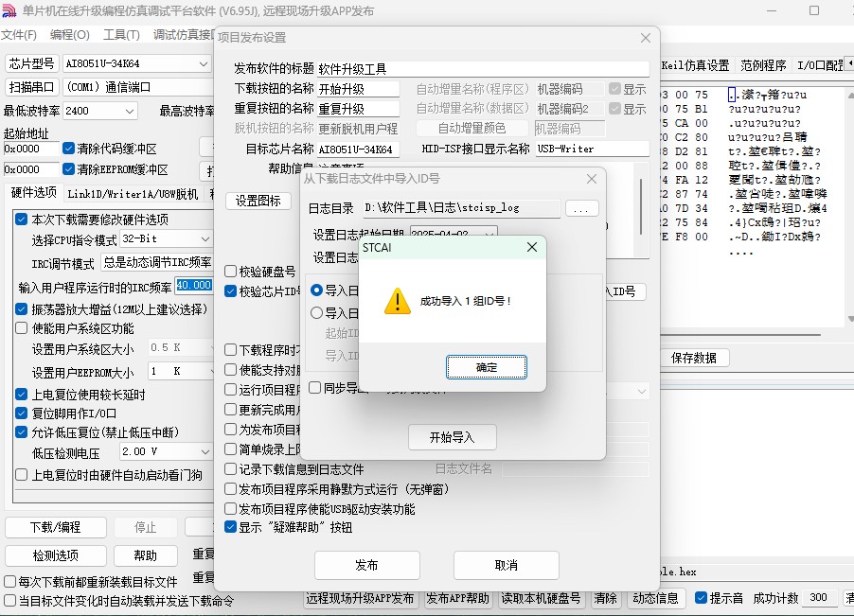This screenshot has height=616, width=854.
Task: Click the 保存数据 button
Action: [x=693, y=358]
